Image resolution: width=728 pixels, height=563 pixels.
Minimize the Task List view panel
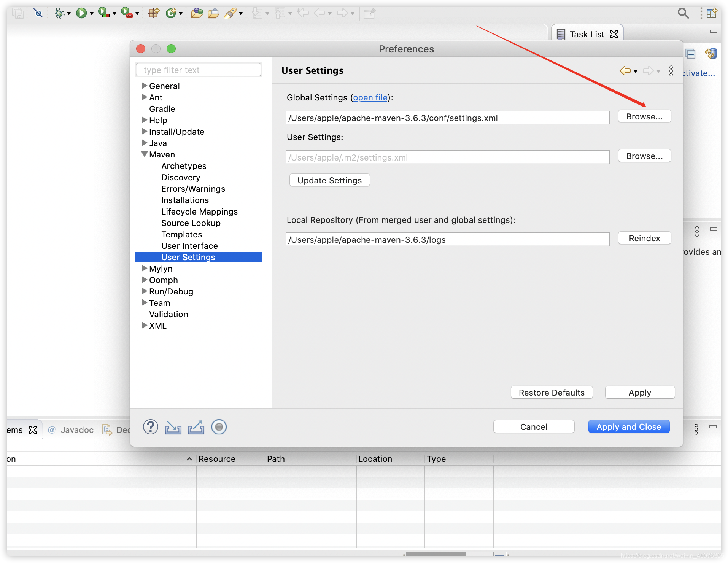point(714,31)
